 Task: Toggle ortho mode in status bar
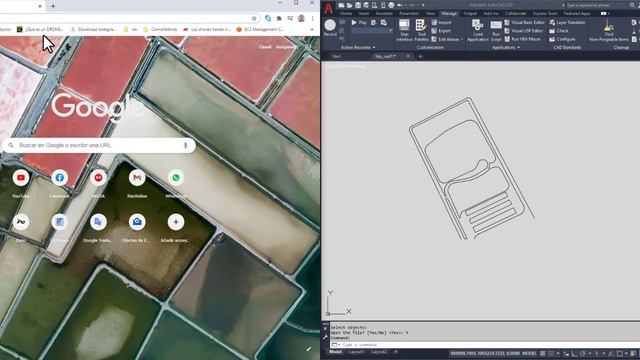pos(574,353)
